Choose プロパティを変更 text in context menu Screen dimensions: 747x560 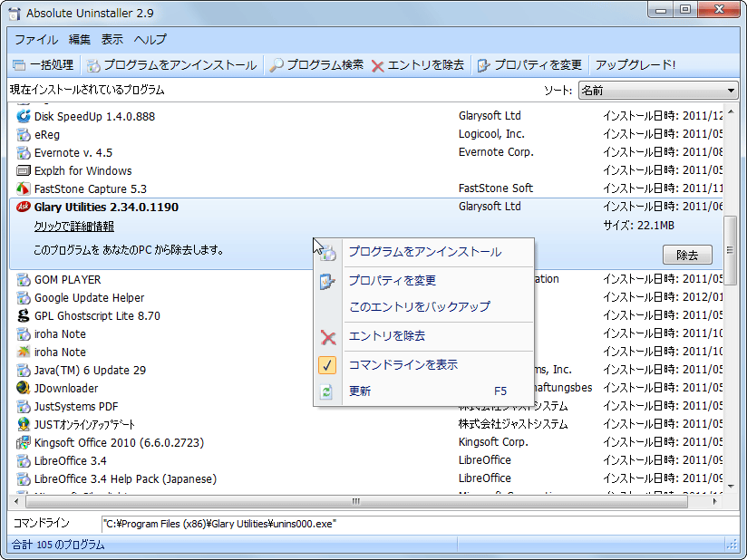pos(392,281)
